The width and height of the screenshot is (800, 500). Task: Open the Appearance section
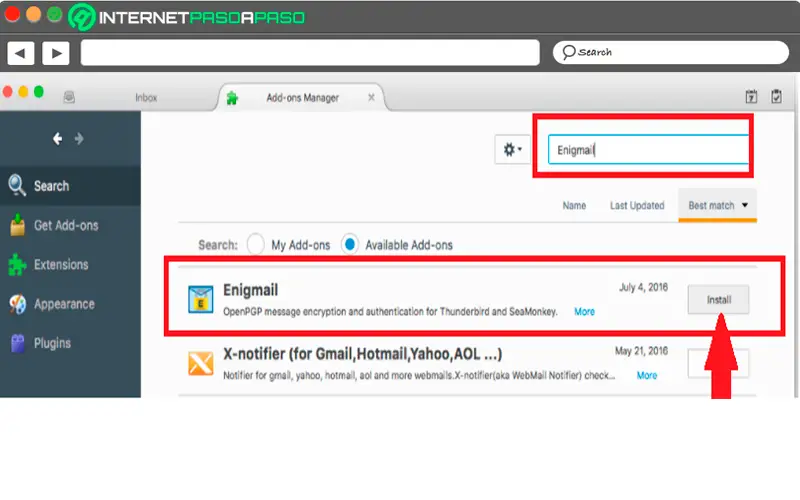[70, 304]
